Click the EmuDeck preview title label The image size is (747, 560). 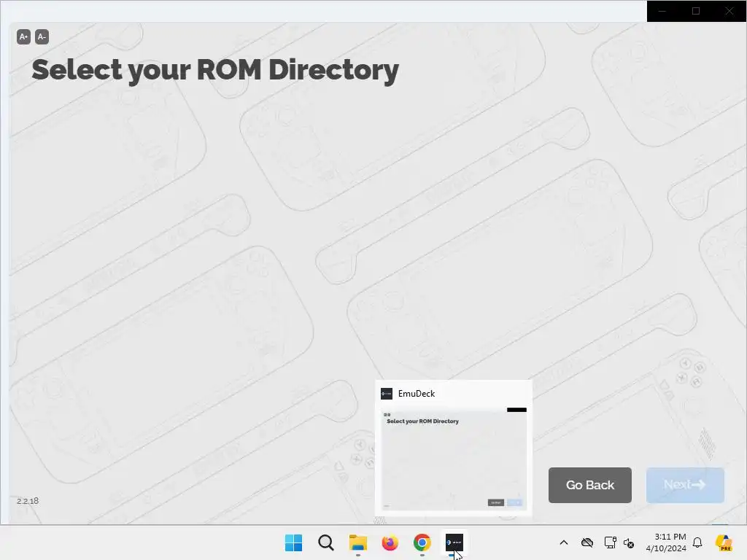(x=417, y=393)
